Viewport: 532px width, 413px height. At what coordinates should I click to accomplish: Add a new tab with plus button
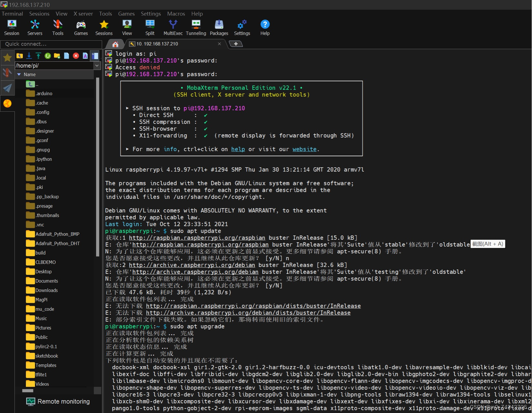click(236, 44)
